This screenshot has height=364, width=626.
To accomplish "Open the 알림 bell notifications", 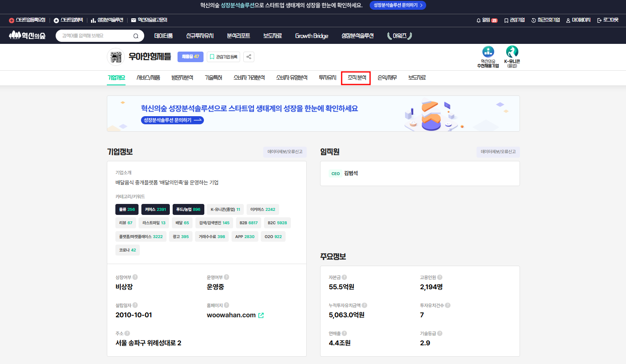I will (x=487, y=20).
